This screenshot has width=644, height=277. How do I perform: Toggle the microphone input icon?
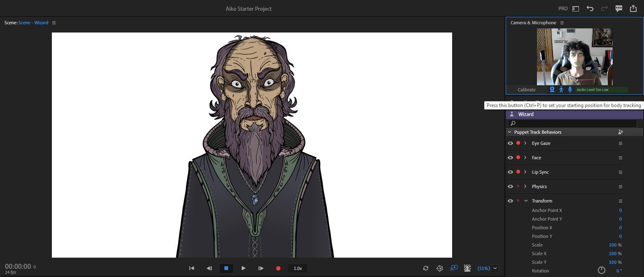click(x=570, y=89)
